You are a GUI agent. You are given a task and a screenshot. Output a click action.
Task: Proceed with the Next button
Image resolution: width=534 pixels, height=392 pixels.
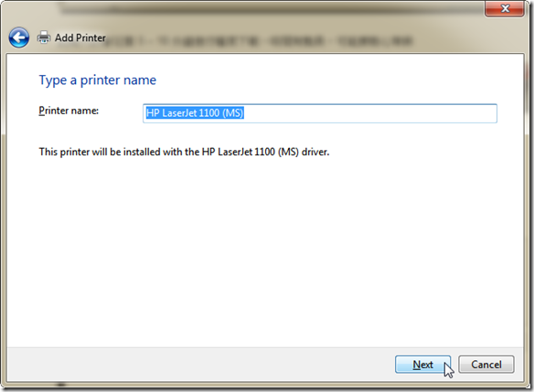[x=423, y=365]
